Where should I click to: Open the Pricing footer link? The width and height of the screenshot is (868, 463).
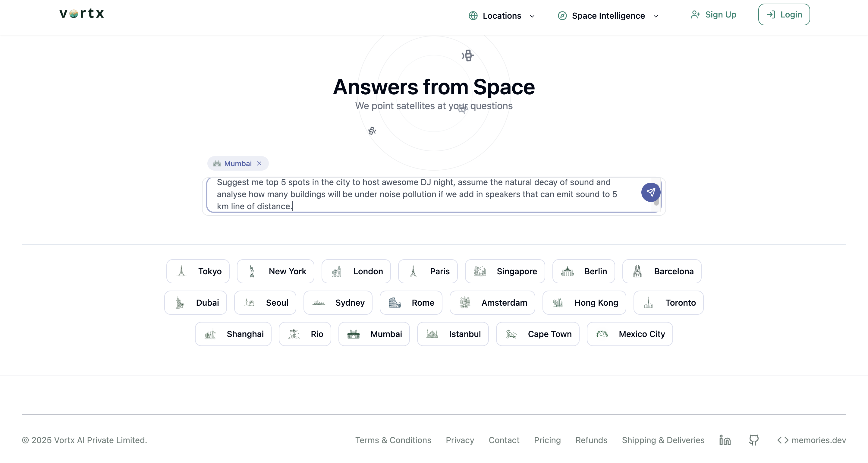[547, 440]
